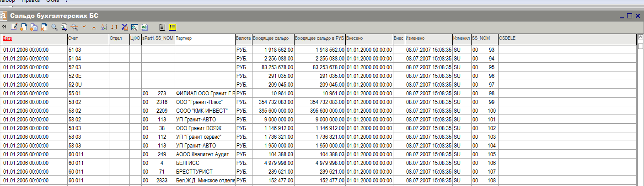The height and width of the screenshot is (186, 644).
Task: Select sPart1 number cell 2833
Action: click(x=158, y=180)
